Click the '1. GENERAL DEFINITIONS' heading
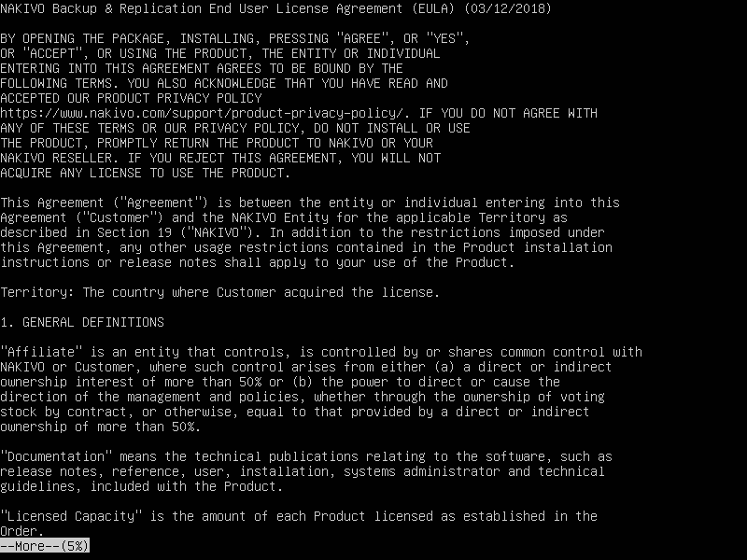The height and width of the screenshot is (560, 747). tap(82, 322)
